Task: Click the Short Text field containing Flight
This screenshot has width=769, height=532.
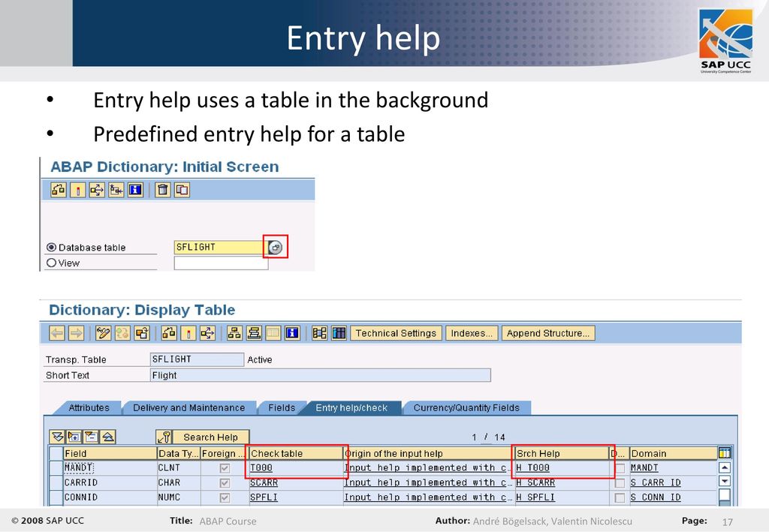Action: pyautogui.click(x=320, y=375)
